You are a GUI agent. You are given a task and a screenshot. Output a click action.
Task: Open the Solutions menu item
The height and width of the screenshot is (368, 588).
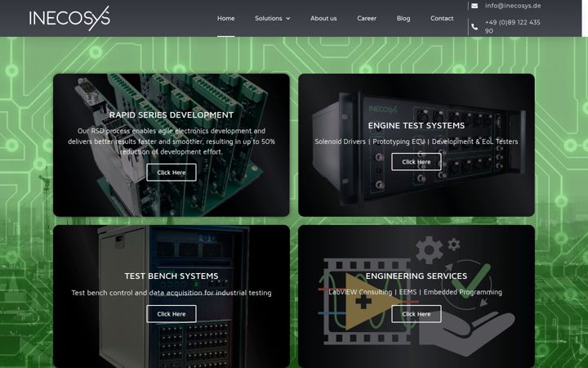click(269, 18)
